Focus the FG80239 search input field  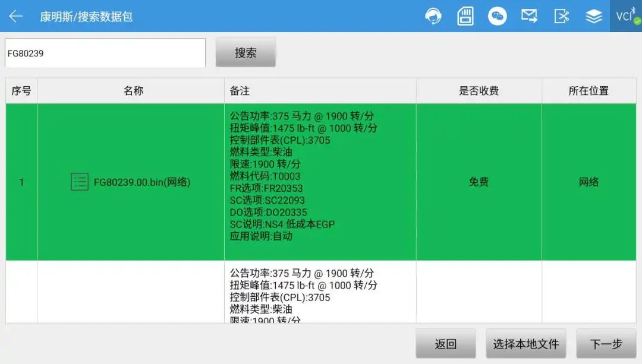pos(105,53)
